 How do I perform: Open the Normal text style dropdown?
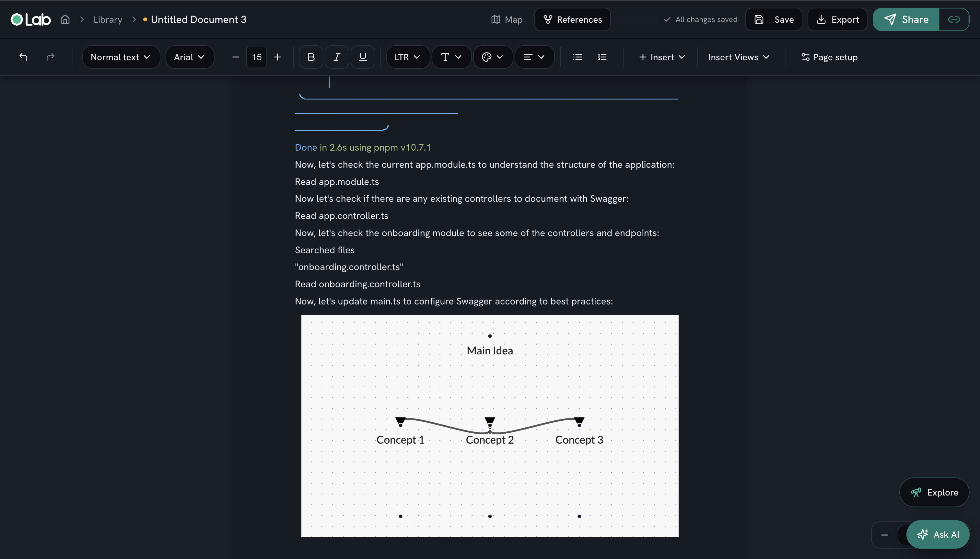coord(121,57)
